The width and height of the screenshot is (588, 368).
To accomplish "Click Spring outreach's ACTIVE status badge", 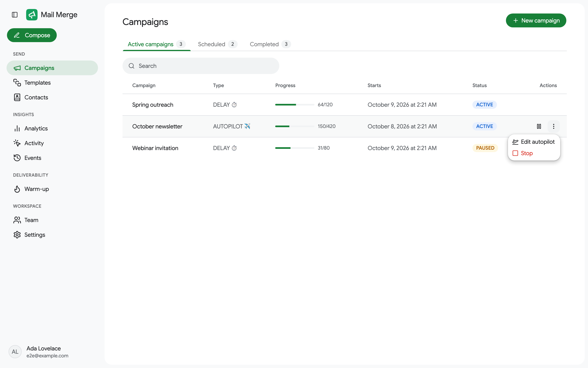I will click(x=484, y=105).
